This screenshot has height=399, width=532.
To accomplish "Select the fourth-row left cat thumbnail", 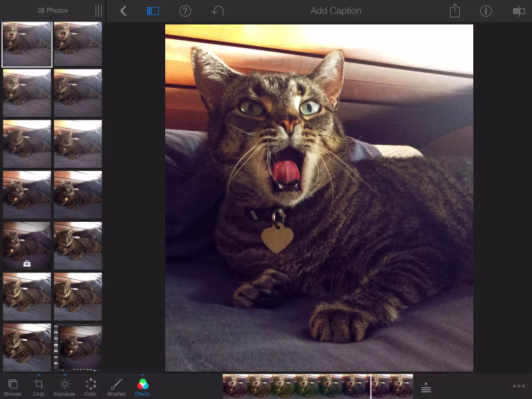I will [27, 195].
